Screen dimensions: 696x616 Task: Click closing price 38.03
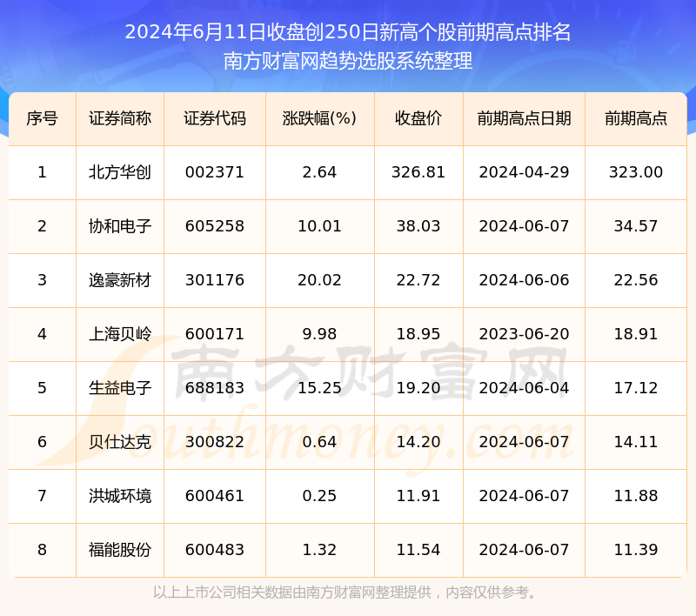point(418,226)
